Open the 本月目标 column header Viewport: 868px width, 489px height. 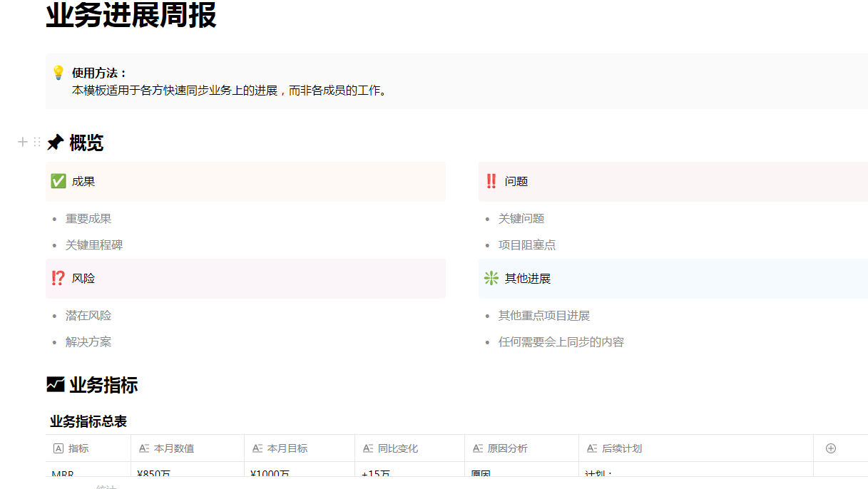[x=300, y=448]
